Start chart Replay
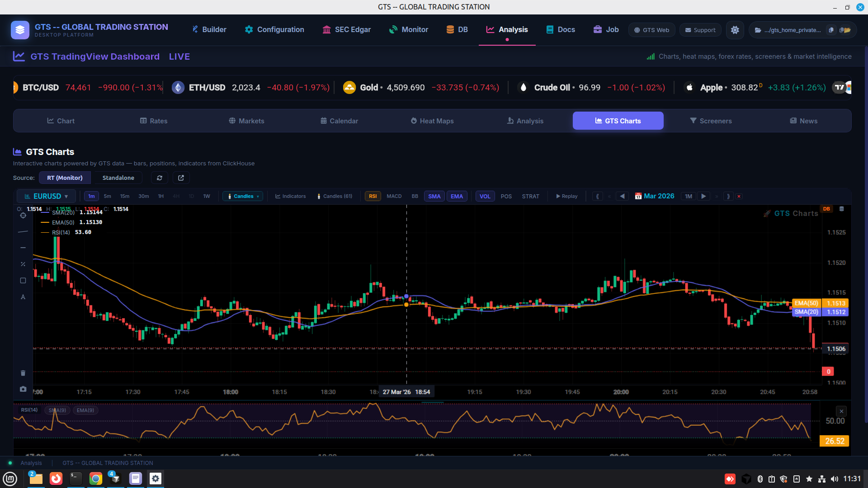 click(567, 196)
